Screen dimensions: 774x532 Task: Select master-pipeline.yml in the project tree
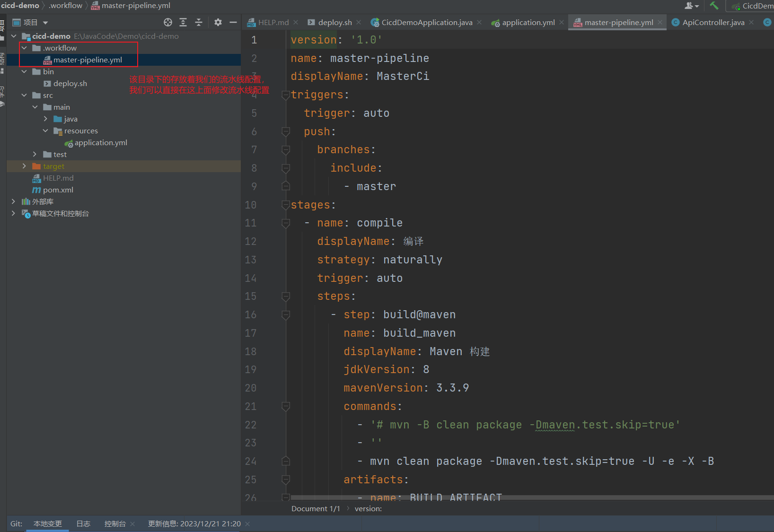click(88, 60)
